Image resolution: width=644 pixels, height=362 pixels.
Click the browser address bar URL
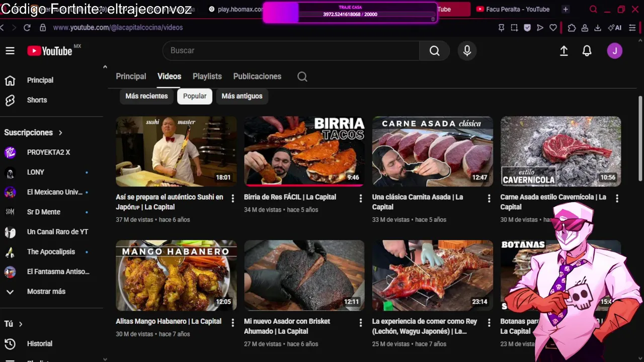tap(118, 28)
